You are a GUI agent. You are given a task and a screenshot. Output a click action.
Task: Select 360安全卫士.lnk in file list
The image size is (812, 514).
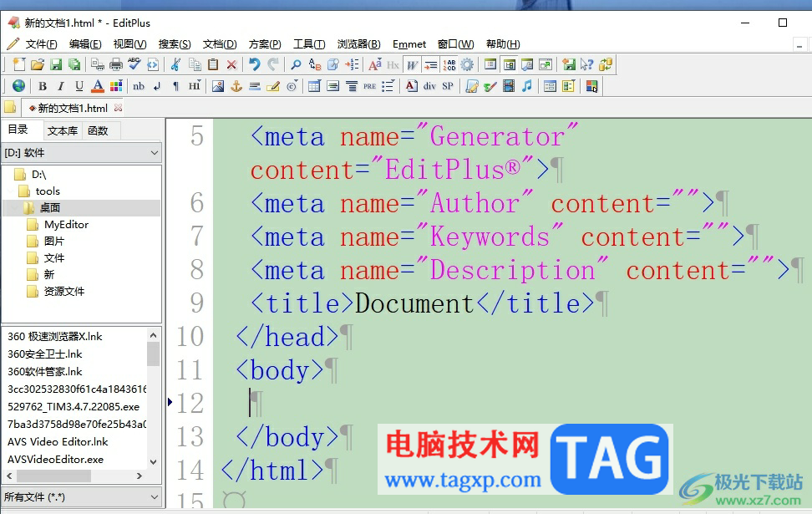[45, 354]
